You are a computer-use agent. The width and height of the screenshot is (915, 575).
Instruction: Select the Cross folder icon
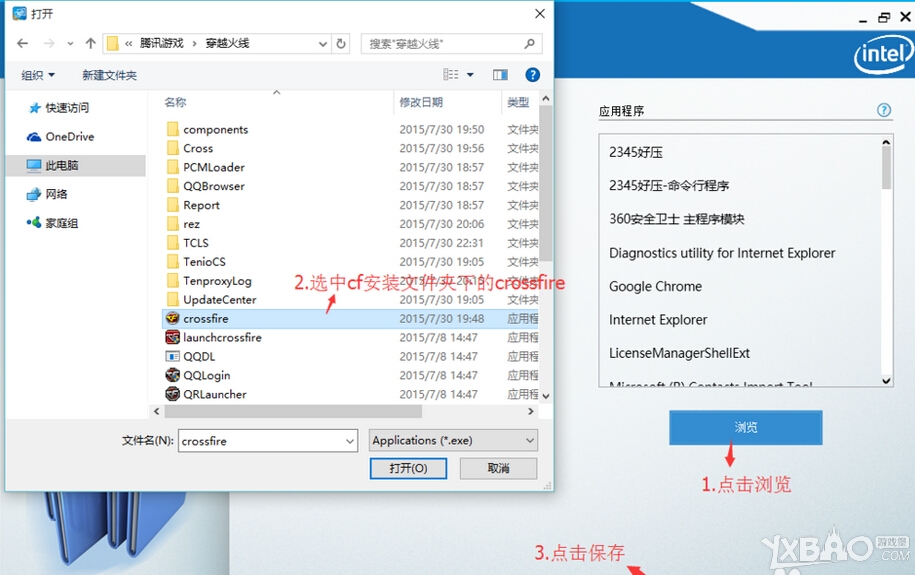[172, 148]
